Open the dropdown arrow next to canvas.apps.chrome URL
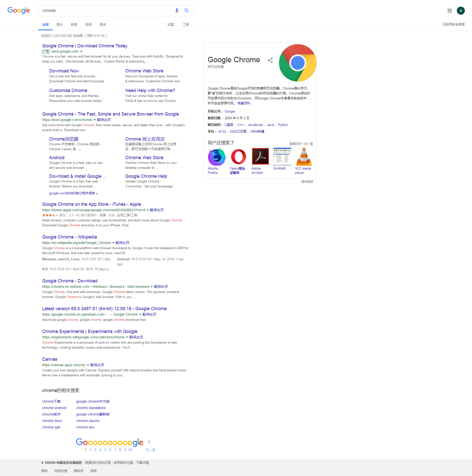This screenshot has height=476, width=472. (88, 365)
